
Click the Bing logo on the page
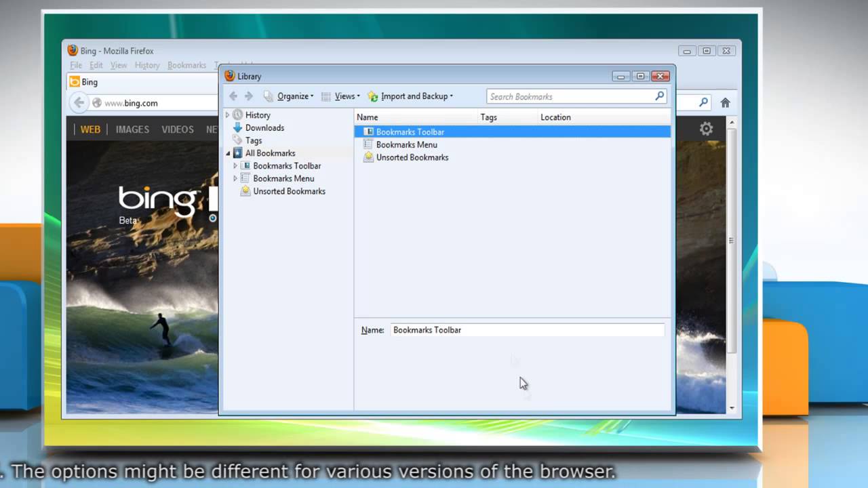tap(157, 201)
